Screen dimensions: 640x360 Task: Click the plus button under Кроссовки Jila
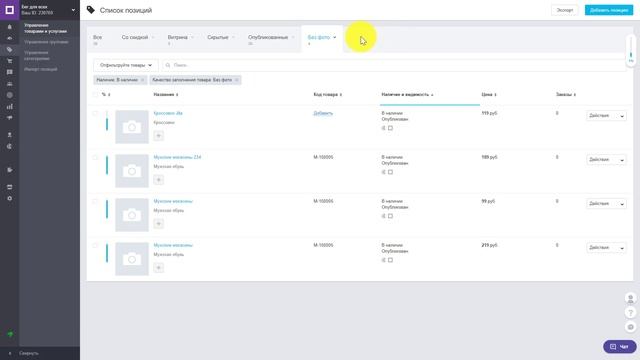[x=159, y=136]
